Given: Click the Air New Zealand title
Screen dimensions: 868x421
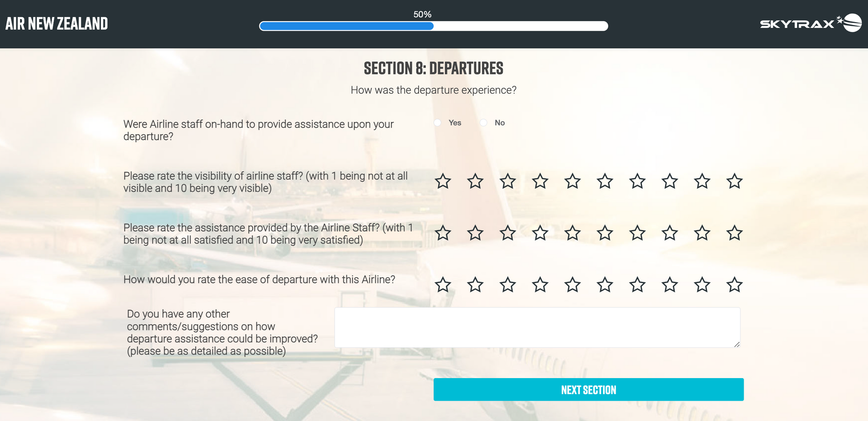Looking at the screenshot, I should coord(57,23).
